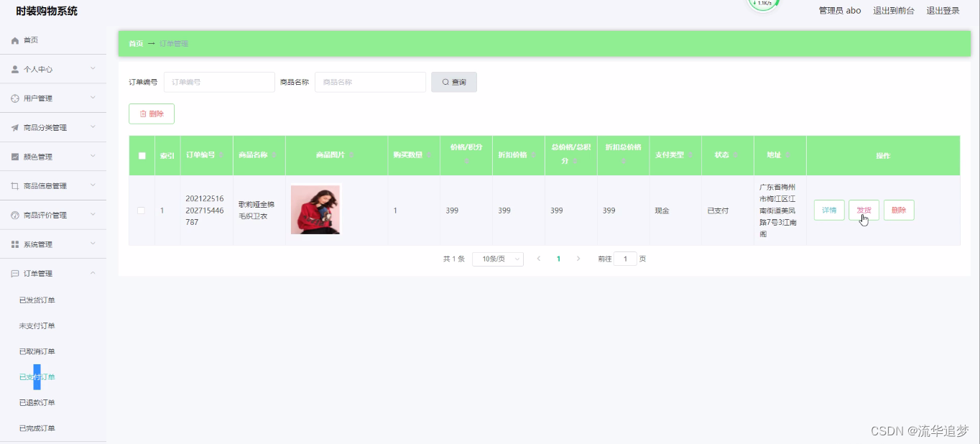The width and height of the screenshot is (980, 444).
Task: Sort the table by 购买数量 column
Action: coord(428,155)
